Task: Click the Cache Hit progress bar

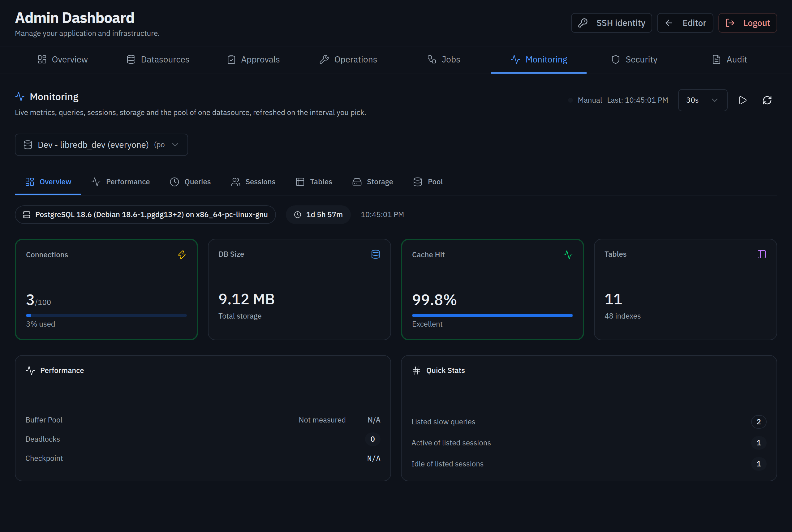Action: tap(492, 315)
